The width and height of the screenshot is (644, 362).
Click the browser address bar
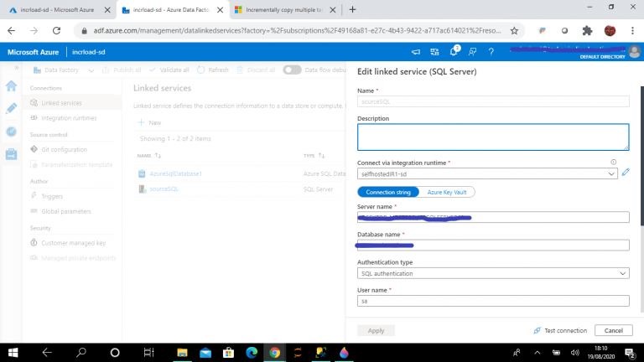pos(297,30)
